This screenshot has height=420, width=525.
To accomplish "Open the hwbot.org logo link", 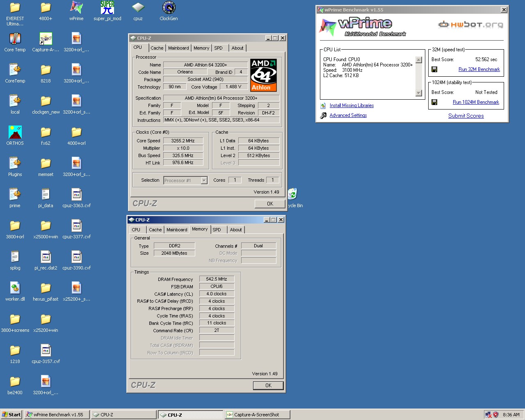I will (x=471, y=25).
